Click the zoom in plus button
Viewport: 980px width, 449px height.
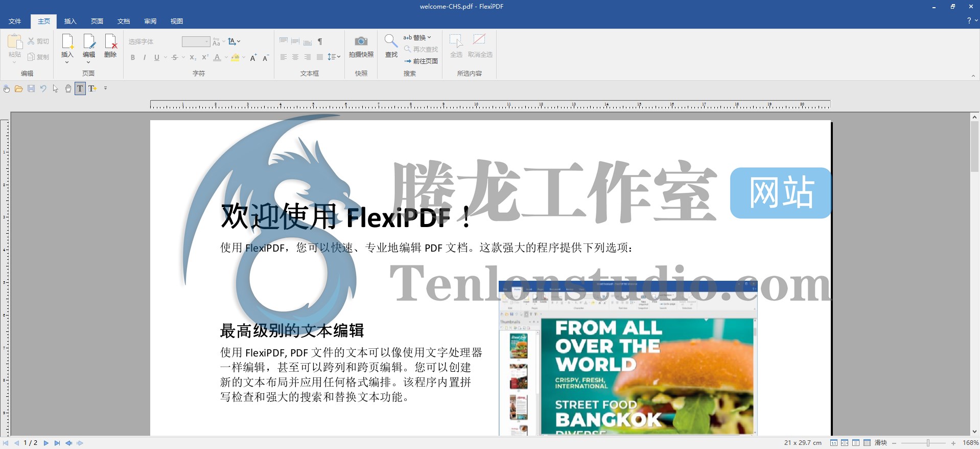click(953, 443)
